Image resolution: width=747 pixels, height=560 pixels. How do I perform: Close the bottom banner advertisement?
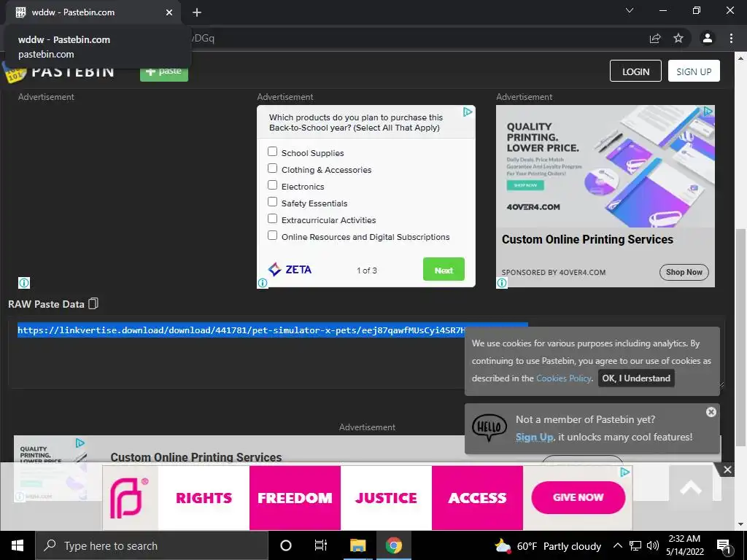[727, 470]
